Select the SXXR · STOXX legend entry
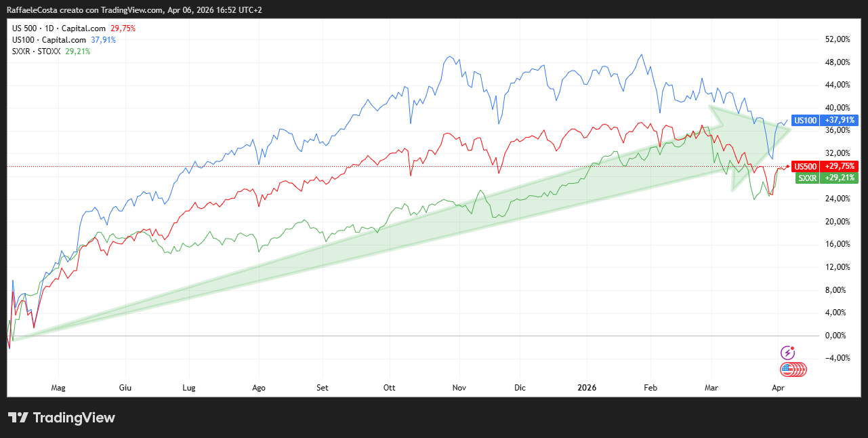Screen dimensions: 868x438 pos(37,51)
